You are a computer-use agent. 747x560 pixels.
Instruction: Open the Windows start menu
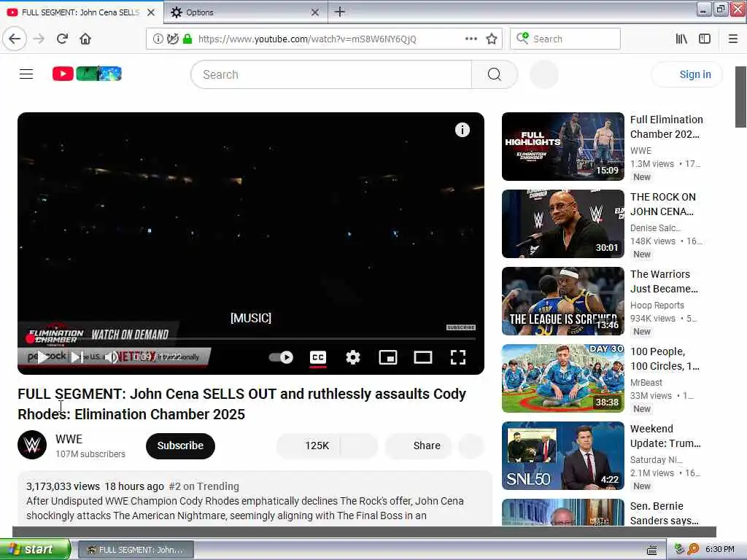click(x=35, y=549)
